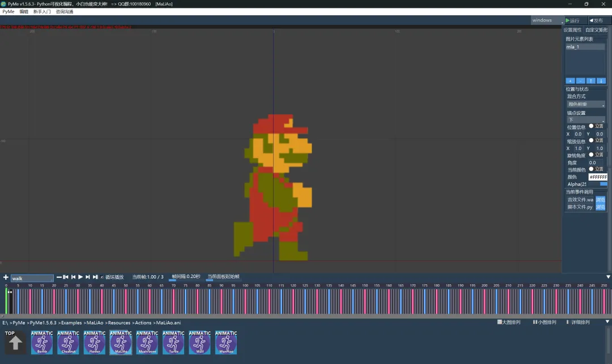Click the scale X value field

[578, 148]
